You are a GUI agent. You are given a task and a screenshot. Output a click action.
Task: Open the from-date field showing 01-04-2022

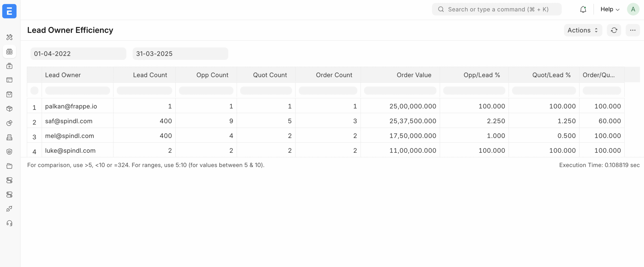[x=78, y=53]
